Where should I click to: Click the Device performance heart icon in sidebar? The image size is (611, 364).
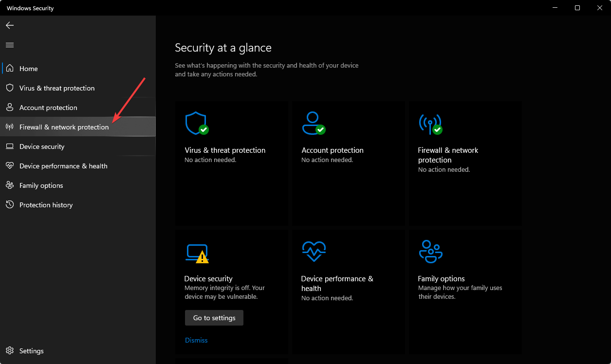click(x=10, y=166)
